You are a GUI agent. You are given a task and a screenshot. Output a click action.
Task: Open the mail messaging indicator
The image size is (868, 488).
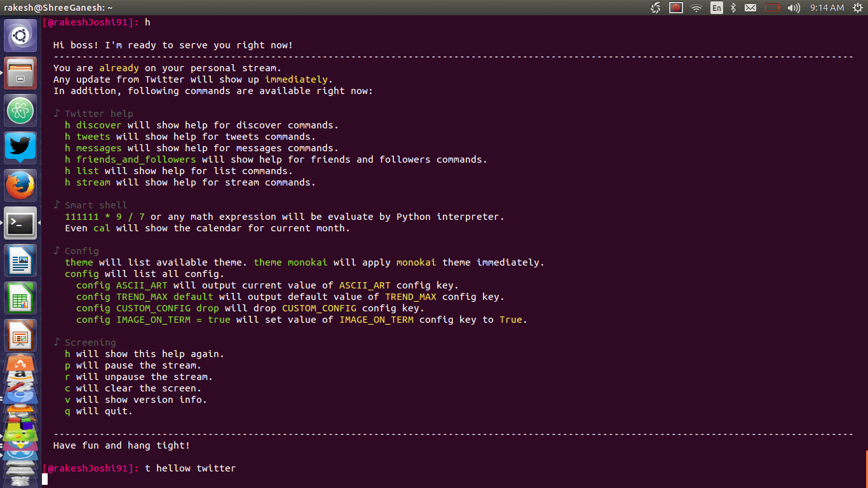750,8
